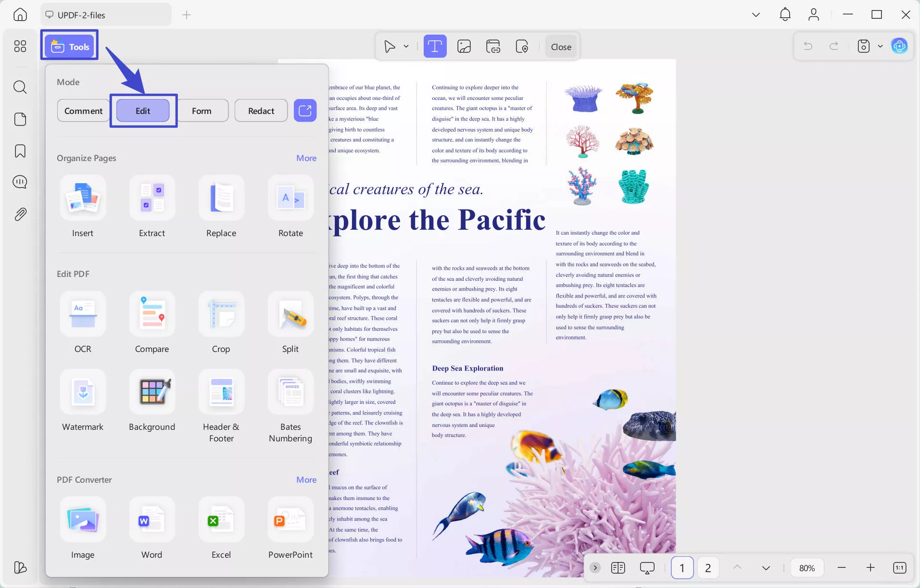This screenshot has width=920, height=588.
Task: Open the tab list chevron in title bar
Action: [x=756, y=15]
